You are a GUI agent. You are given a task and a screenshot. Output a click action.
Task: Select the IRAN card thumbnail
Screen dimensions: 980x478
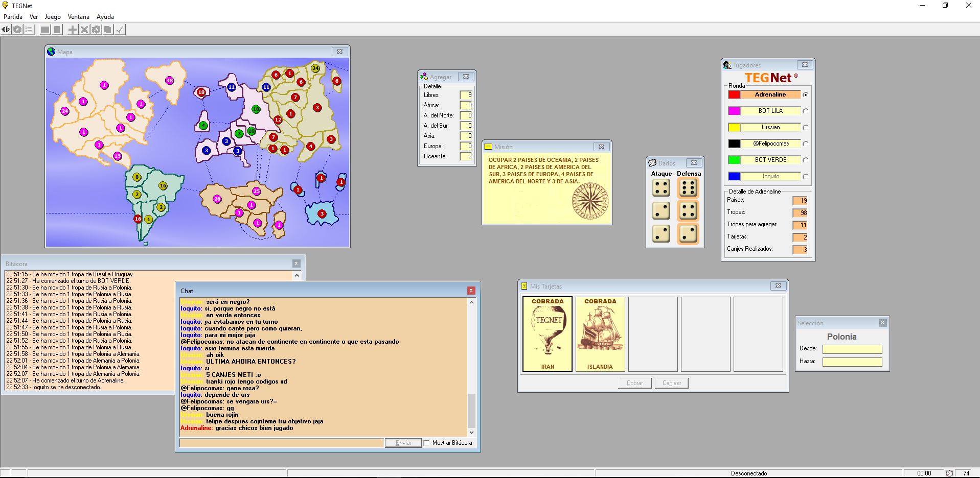(x=547, y=334)
